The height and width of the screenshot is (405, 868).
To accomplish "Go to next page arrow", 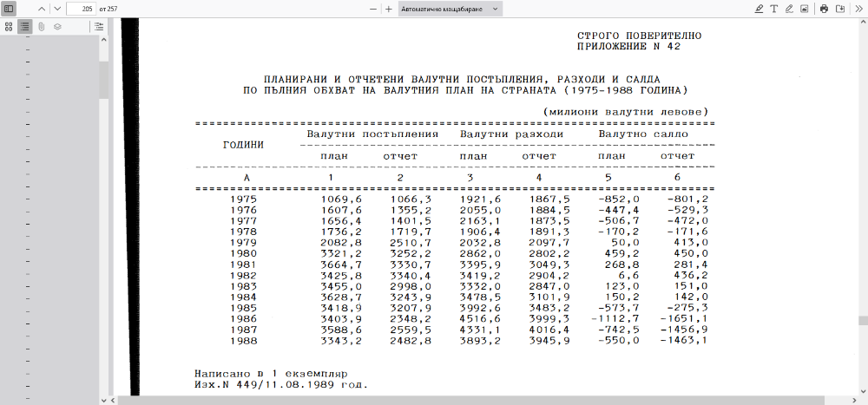I will pyautogui.click(x=56, y=9).
